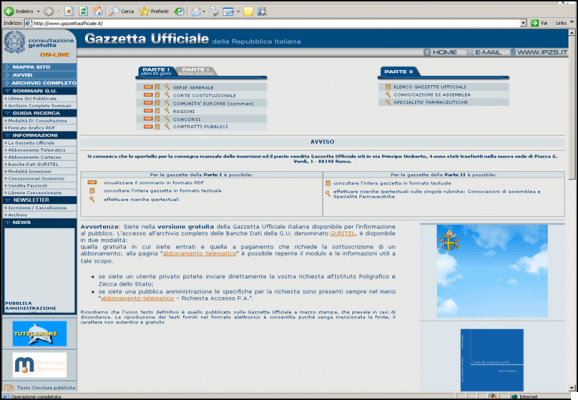Click the edit page toolbar icon
This screenshot has width=578, height=400.
[228, 12]
